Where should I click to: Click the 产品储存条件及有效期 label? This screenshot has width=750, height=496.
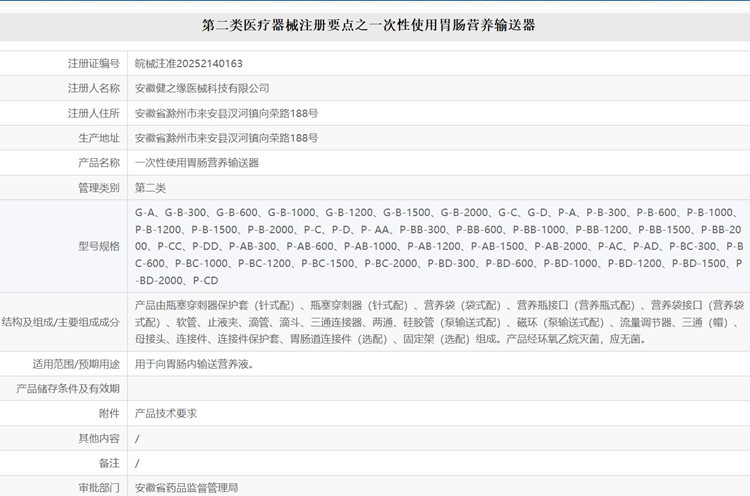click(68, 388)
